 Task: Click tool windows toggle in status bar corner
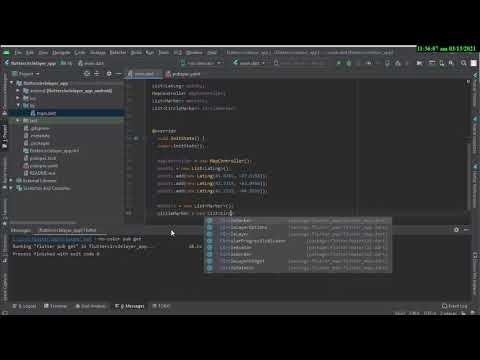(5, 313)
